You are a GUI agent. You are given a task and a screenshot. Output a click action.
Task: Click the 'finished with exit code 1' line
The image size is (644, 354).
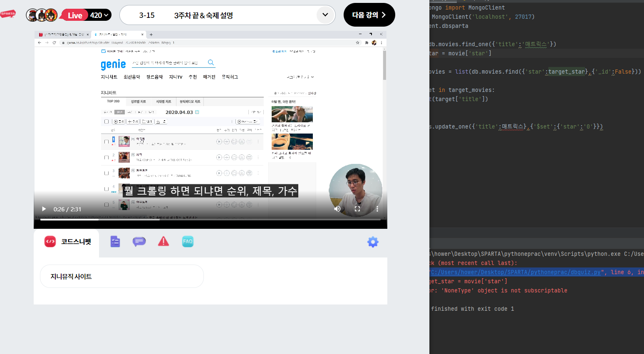click(472, 309)
